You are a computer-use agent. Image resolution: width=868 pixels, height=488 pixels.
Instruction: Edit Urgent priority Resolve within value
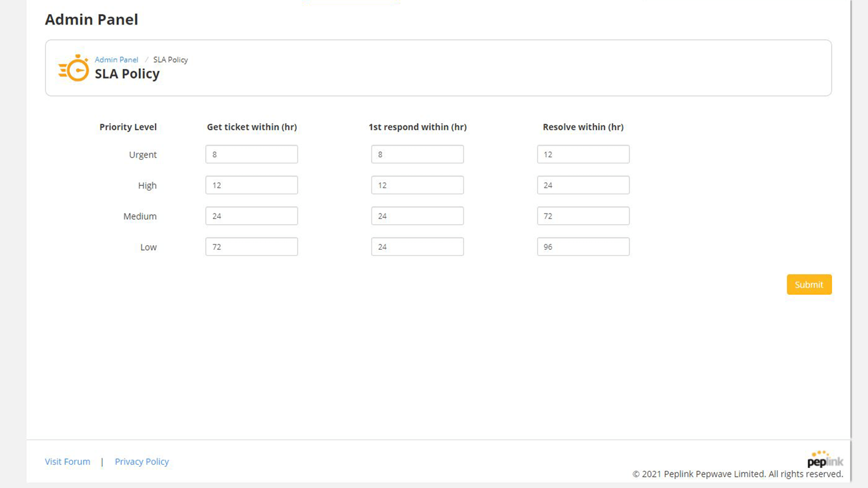tap(583, 155)
